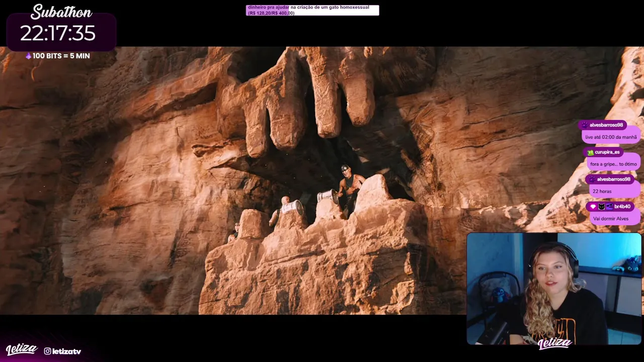The height and width of the screenshot is (362, 644).
Task: Click chat message 'fora a gripe... to ótimo'
Action: [x=613, y=164]
